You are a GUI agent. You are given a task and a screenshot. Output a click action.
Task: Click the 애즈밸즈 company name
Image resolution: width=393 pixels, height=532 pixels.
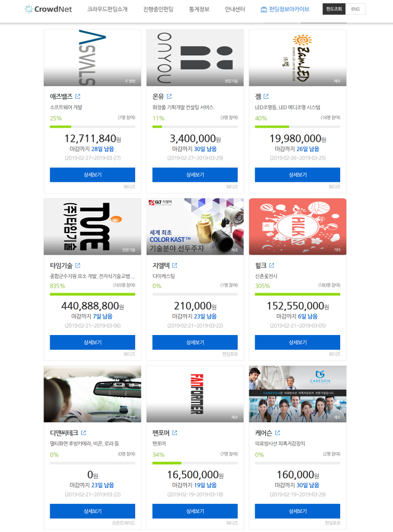click(x=61, y=96)
